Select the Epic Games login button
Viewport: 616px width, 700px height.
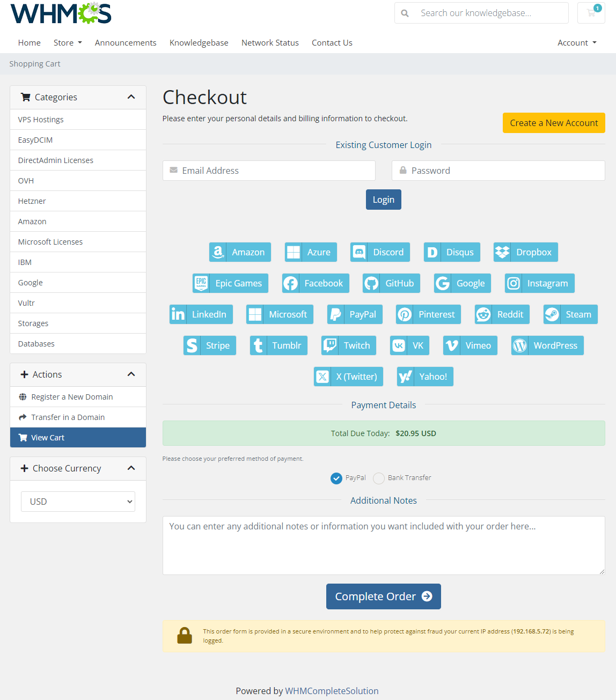230,283
